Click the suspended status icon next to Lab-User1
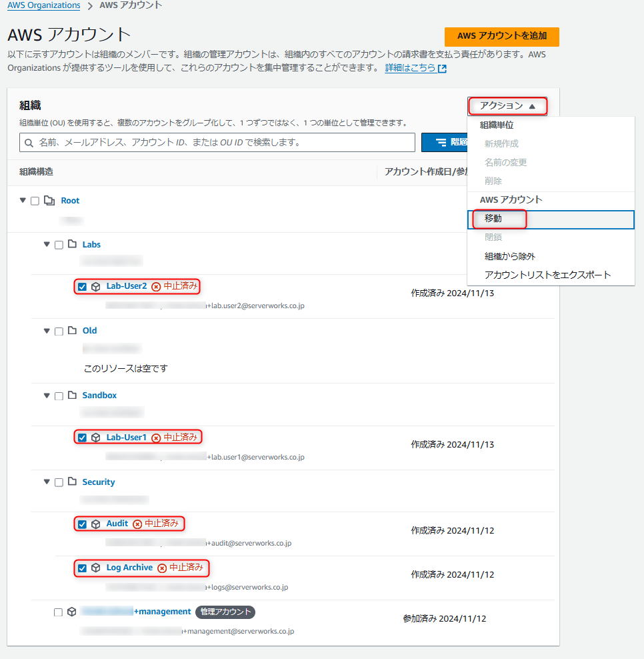Screen dimensions: 644x659 click(x=156, y=438)
